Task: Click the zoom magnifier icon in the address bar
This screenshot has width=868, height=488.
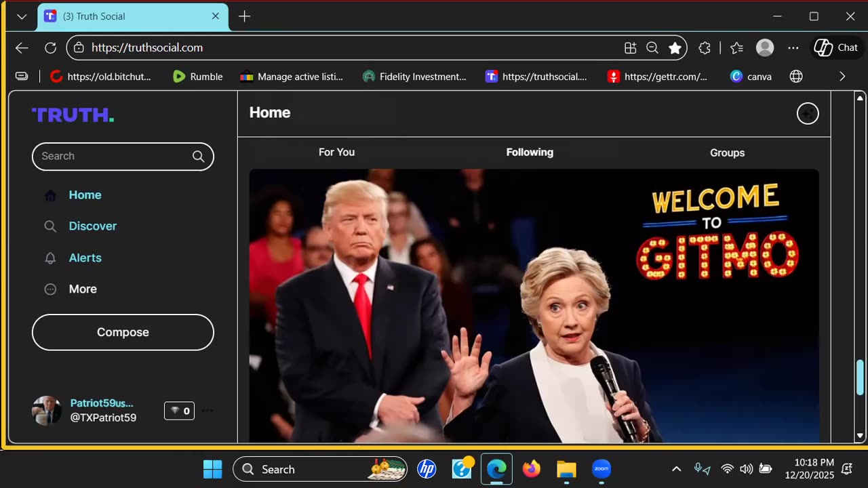Action: (x=652, y=47)
